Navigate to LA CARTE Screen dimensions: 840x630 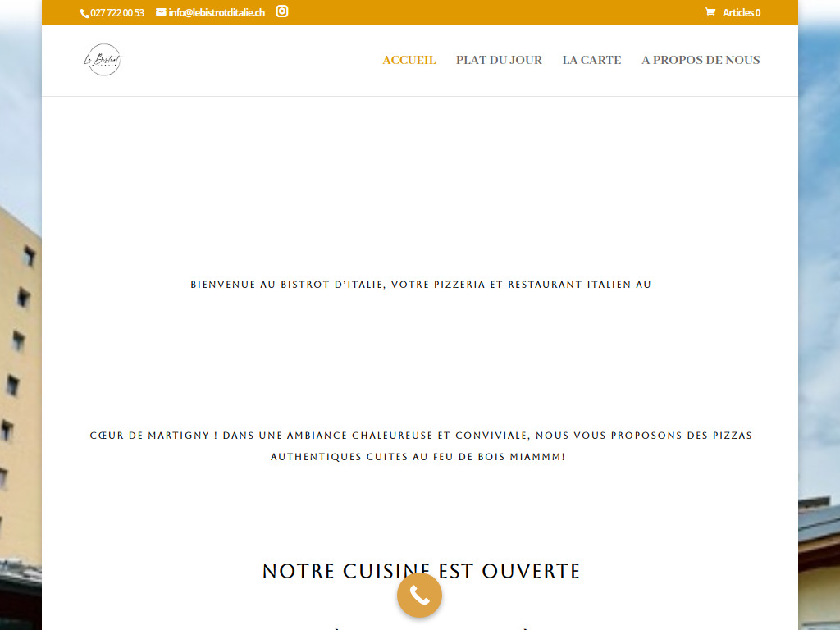591,60
